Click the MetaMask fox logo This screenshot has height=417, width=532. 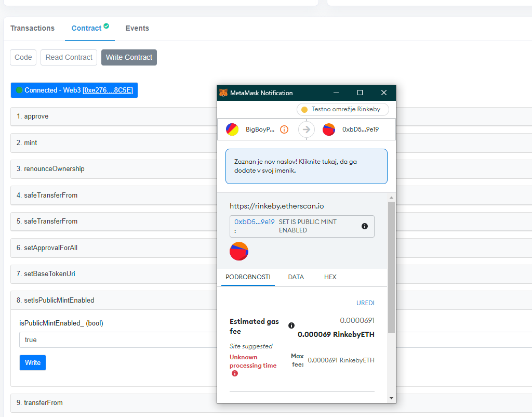pos(224,93)
